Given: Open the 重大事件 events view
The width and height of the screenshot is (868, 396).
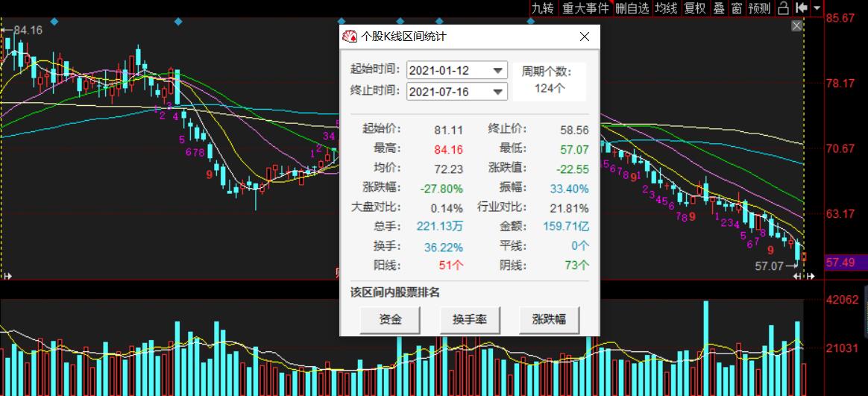Looking at the screenshot, I should coord(585,7).
